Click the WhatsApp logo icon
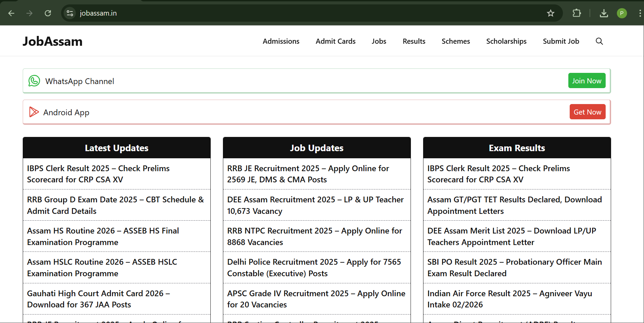 tap(34, 81)
